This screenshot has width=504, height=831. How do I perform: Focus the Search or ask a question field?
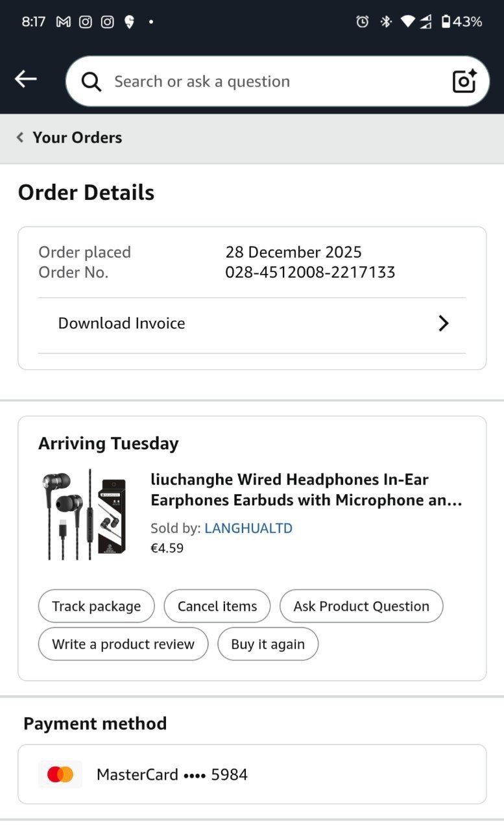pyautogui.click(x=272, y=82)
